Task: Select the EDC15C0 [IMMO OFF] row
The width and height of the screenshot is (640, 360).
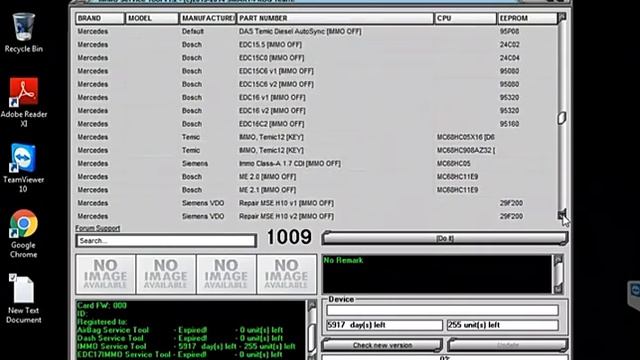Action: [316, 58]
